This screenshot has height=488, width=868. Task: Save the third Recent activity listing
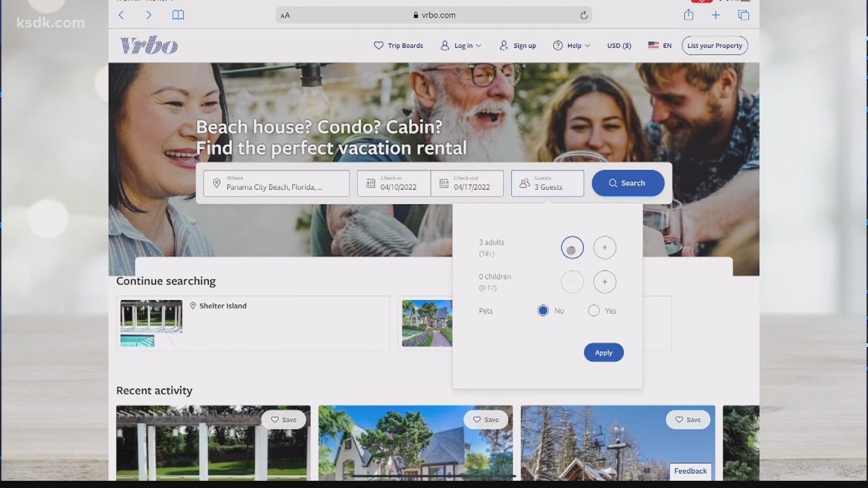tap(688, 420)
